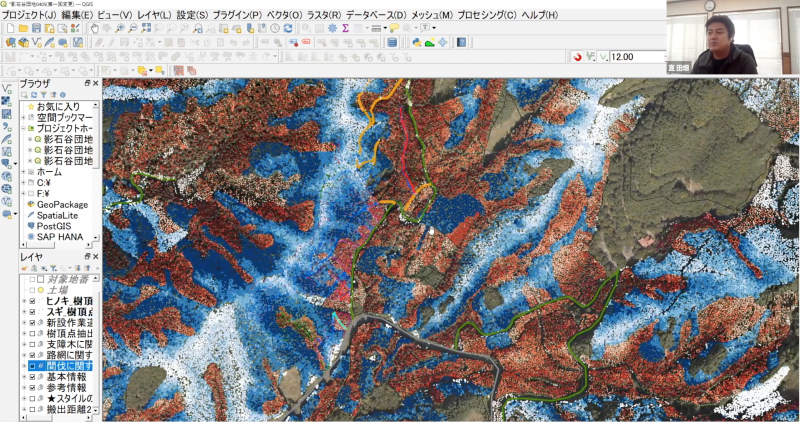This screenshot has width=800, height=422.
Task: Uncheck the 参考情報 group
Action: coord(32,387)
